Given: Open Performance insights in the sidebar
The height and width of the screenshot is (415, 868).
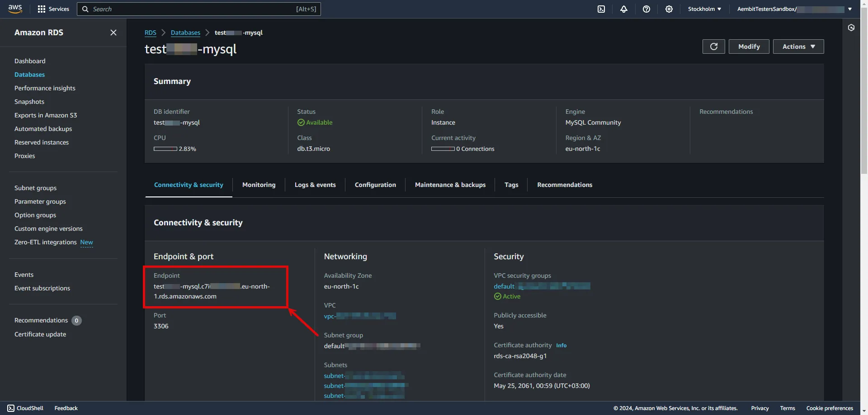Looking at the screenshot, I should (x=45, y=88).
